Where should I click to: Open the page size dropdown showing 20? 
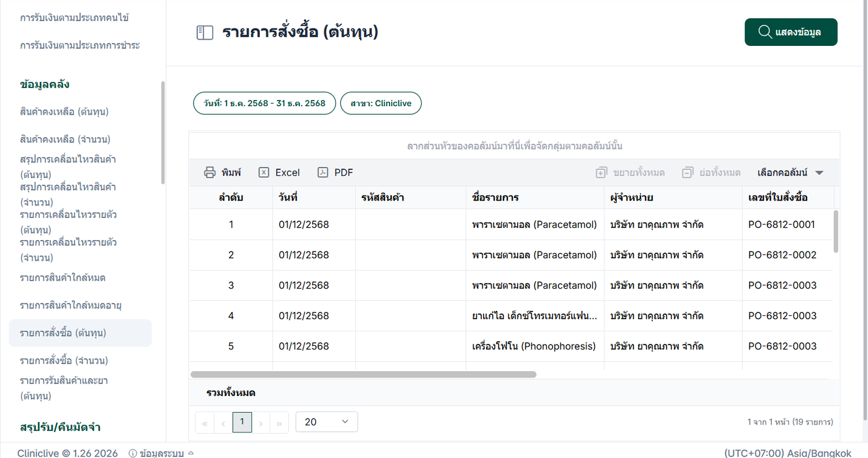(x=327, y=422)
